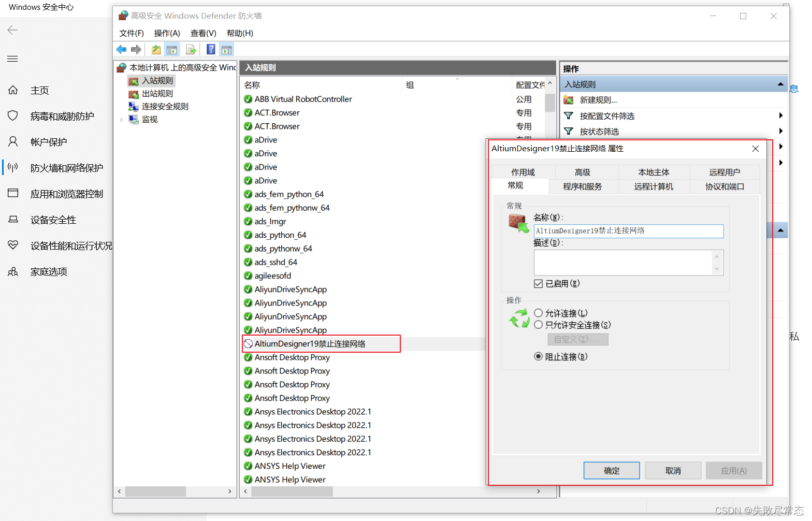Open 帐户保护 in Windows Security sidebar

(49, 142)
